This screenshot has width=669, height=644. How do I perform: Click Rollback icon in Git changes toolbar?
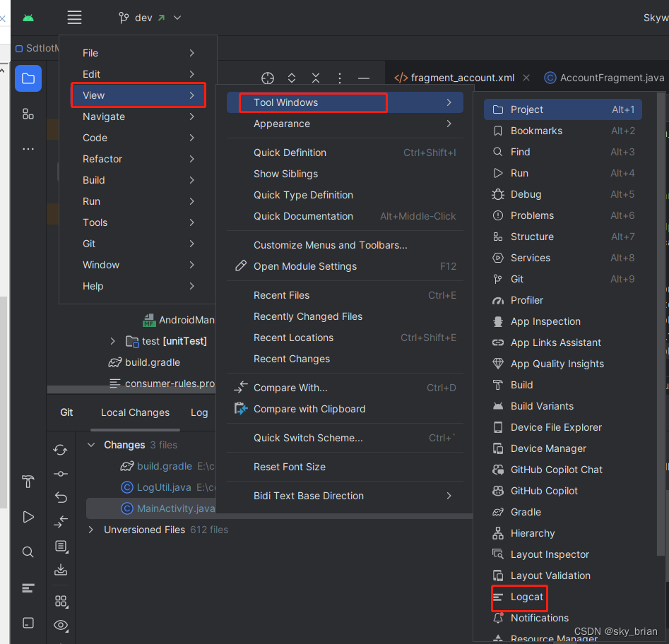(61, 497)
